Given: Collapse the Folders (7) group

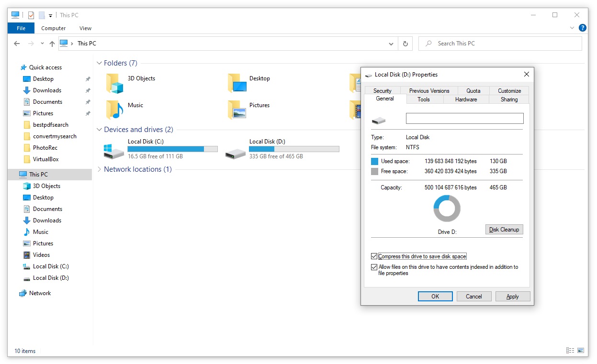Looking at the screenshot, I should tap(100, 63).
